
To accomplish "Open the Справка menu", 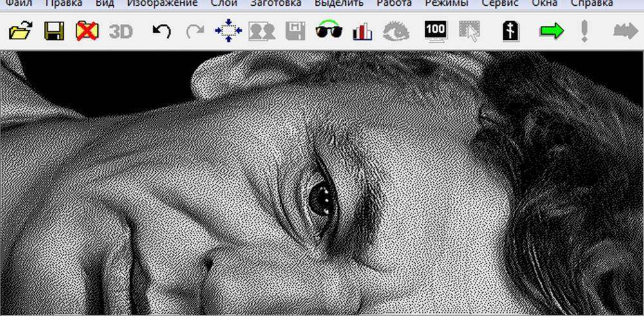I will point(592,3).
